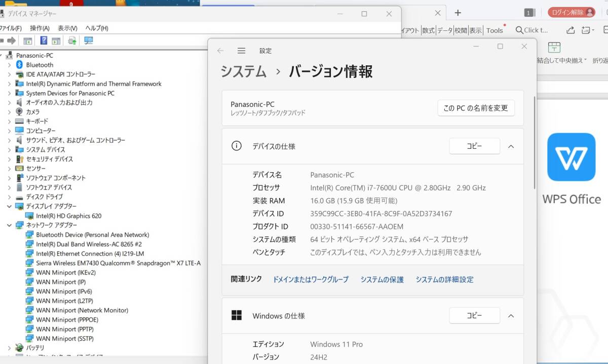Click the カメラ device icon in tree

(20, 112)
